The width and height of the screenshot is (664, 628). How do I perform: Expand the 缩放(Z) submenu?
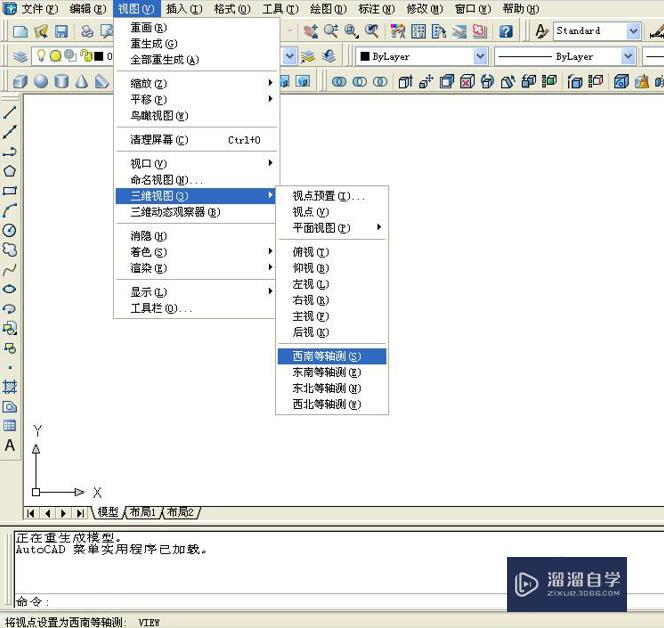tap(196, 83)
